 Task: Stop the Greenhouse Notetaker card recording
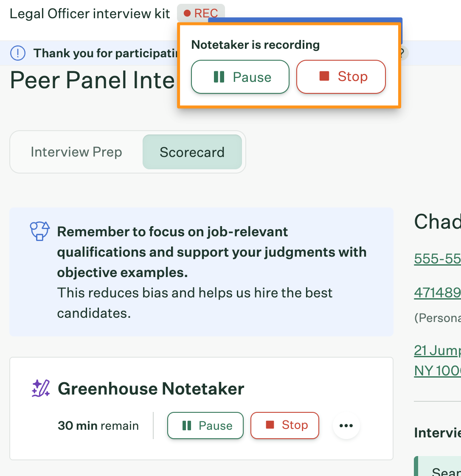(284, 426)
